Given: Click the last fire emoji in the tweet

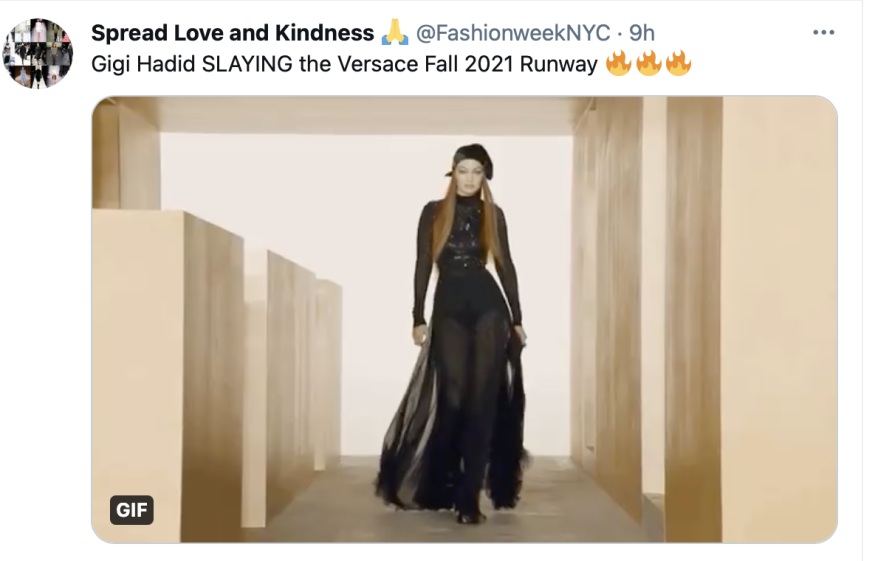Looking at the screenshot, I should click(679, 63).
